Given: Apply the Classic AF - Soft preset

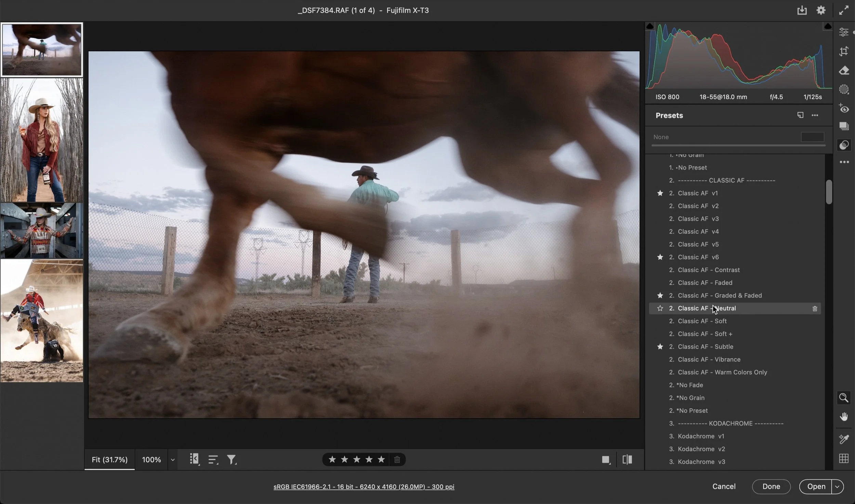Looking at the screenshot, I should (x=702, y=321).
